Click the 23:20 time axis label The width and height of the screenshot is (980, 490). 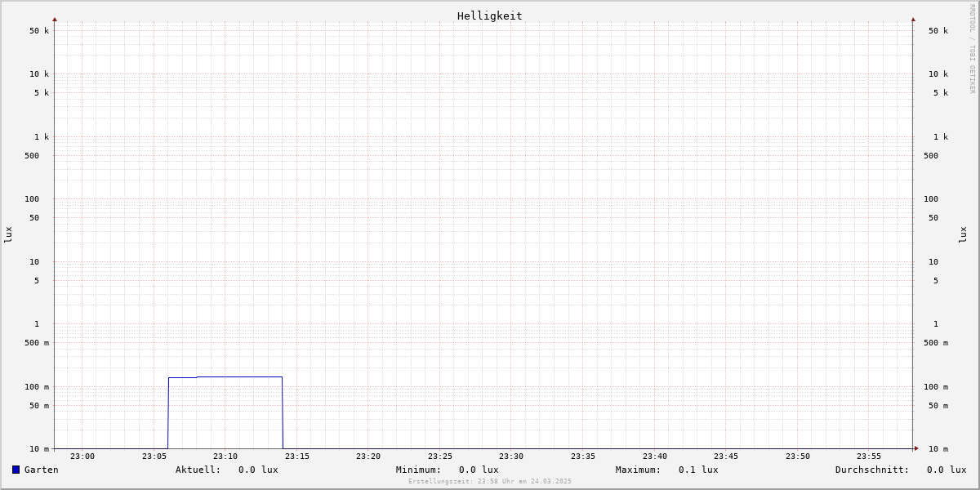[x=368, y=457]
